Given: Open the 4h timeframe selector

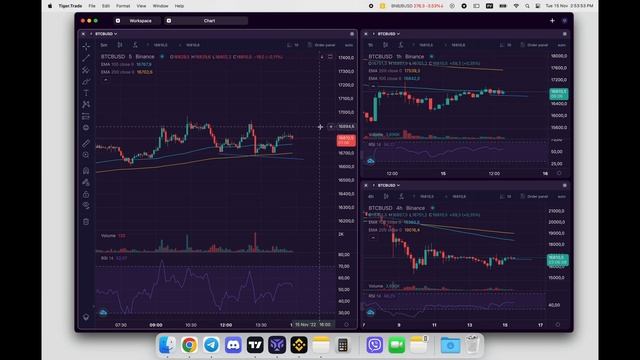Looking at the screenshot, I should (x=371, y=196).
